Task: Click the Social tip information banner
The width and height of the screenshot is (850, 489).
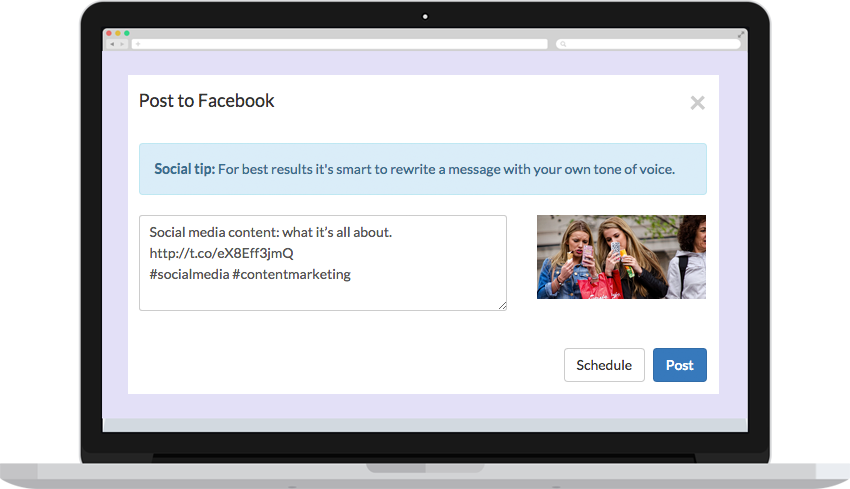Action: (423, 169)
